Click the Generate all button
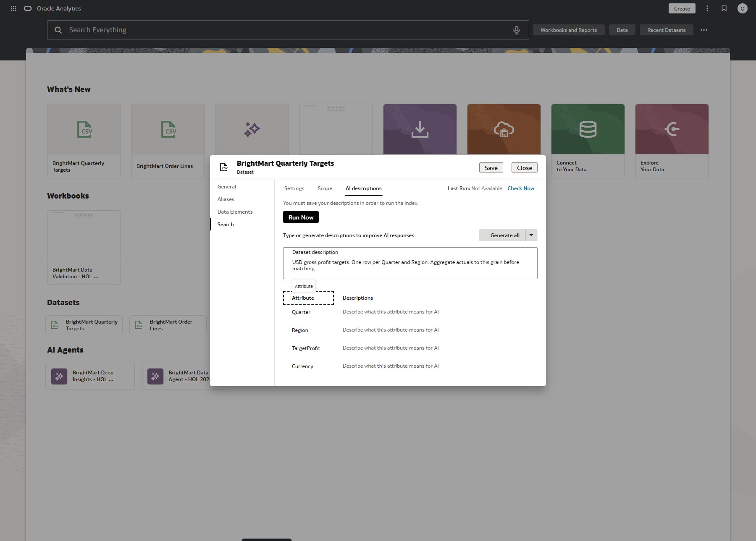Viewport: 756px width, 541px height. point(502,235)
